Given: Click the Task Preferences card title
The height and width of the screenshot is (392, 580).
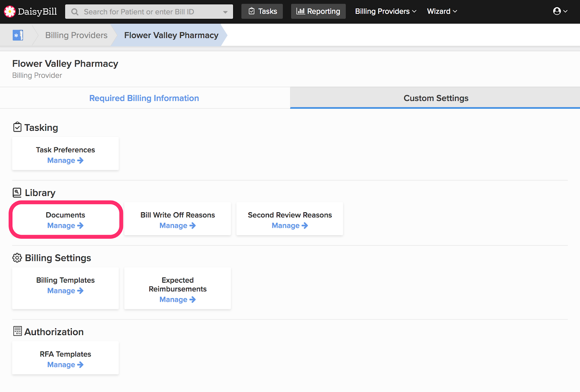Looking at the screenshot, I should (65, 150).
